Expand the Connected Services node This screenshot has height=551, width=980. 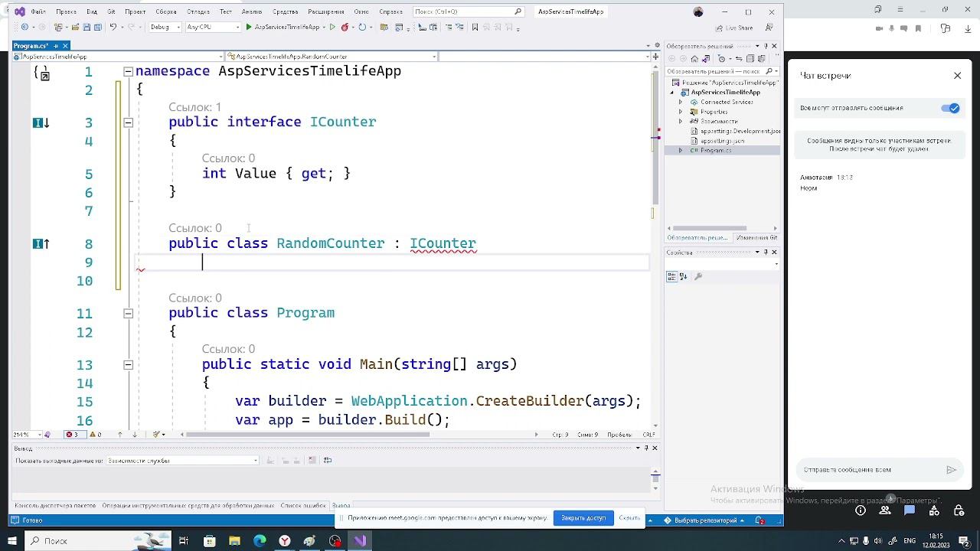pyautogui.click(x=681, y=102)
